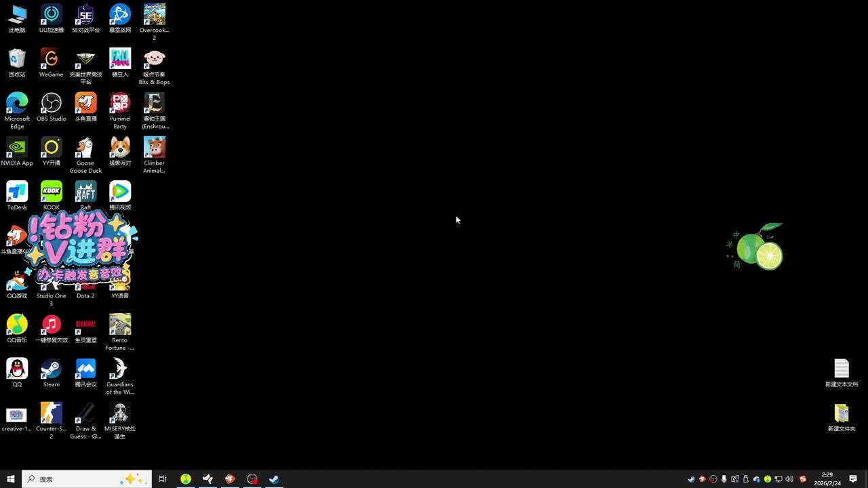868x488 pixels.
Task: Open the notification center icon
Action: 853,479
